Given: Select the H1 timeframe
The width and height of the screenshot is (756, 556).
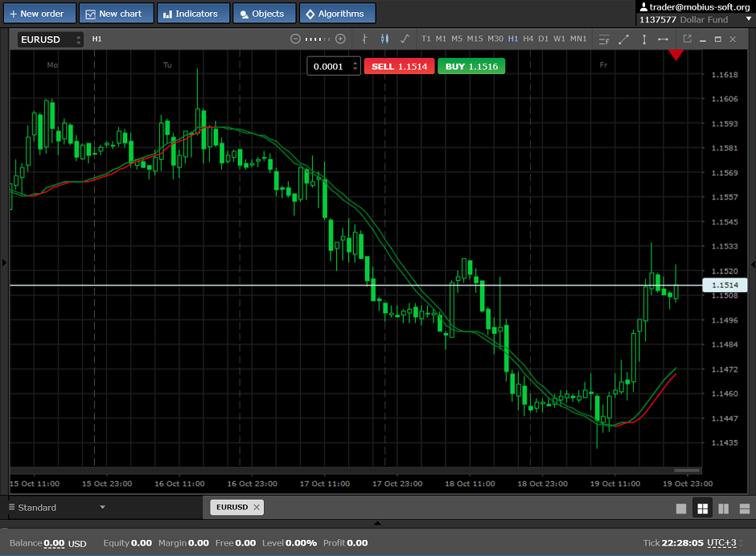Looking at the screenshot, I should pyautogui.click(x=513, y=39).
